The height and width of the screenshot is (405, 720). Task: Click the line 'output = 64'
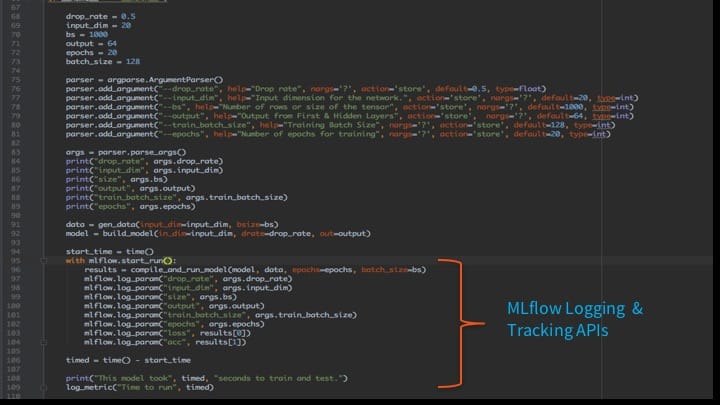coord(91,44)
